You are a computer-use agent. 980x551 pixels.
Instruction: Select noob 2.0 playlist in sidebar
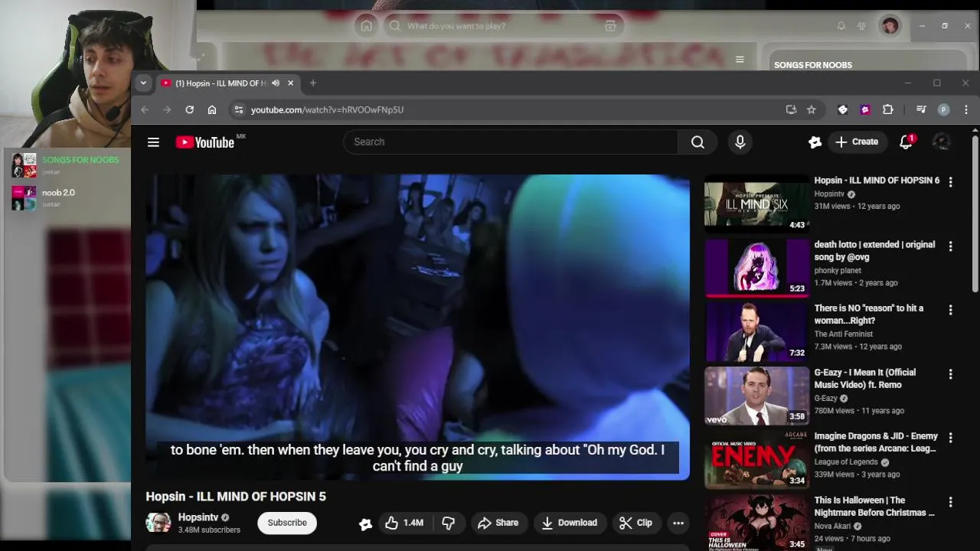pos(66,197)
